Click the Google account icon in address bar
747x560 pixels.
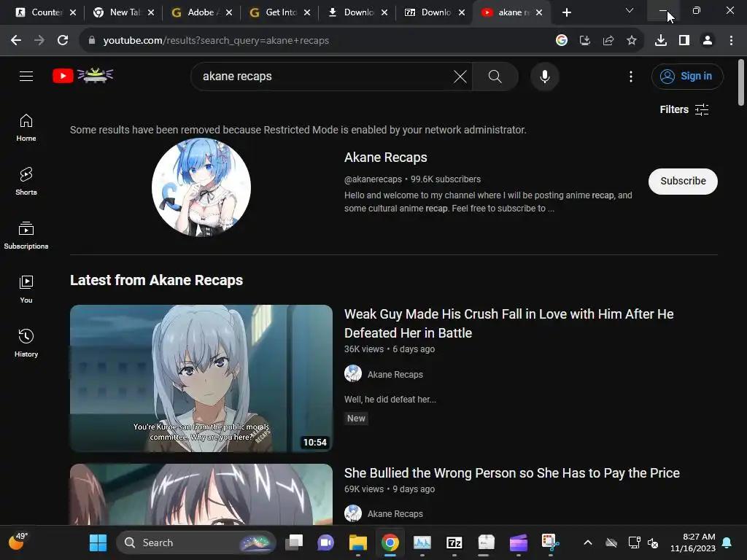click(x=562, y=41)
